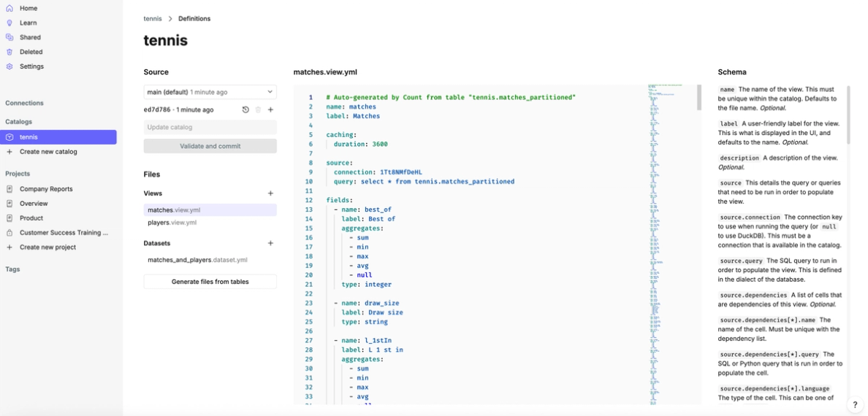Click the Definitions breadcrumb
The width and height of the screenshot is (868, 416).
(x=194, y=19)
